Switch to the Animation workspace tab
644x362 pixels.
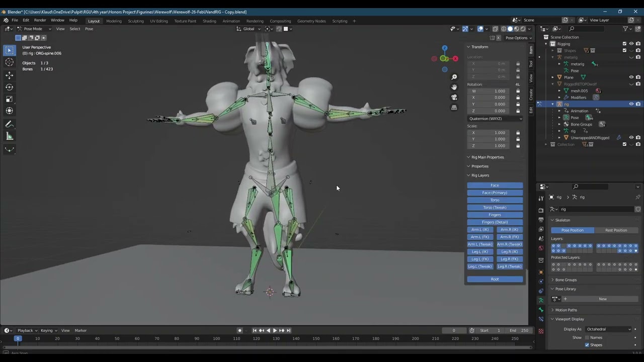pyautogui.click(x=231, y=21)
